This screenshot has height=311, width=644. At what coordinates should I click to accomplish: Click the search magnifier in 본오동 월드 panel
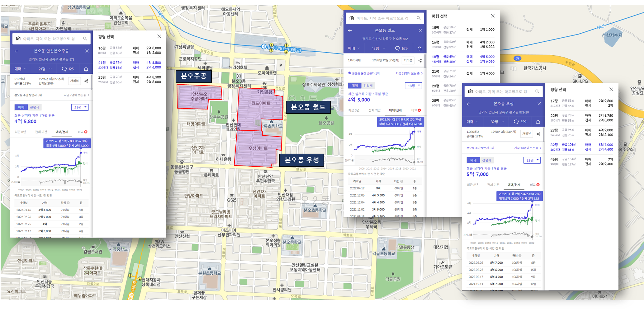(x=419, y=18)
